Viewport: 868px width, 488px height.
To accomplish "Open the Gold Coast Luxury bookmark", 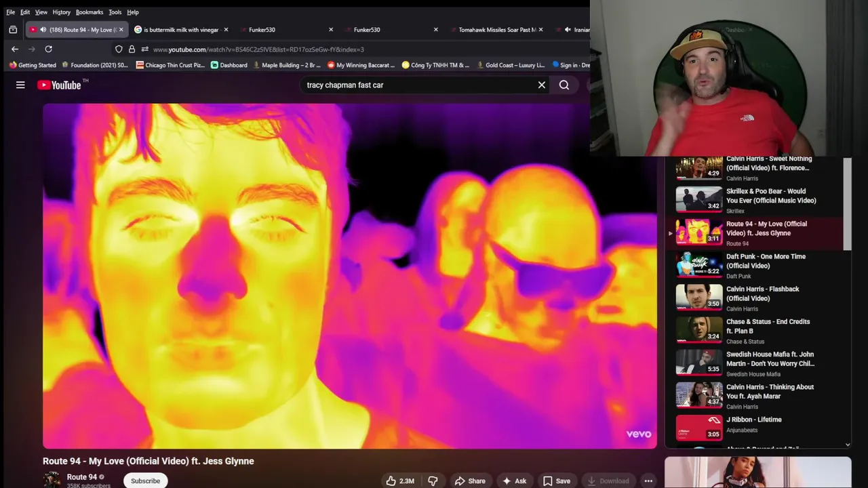I will [x=511, y=65].
